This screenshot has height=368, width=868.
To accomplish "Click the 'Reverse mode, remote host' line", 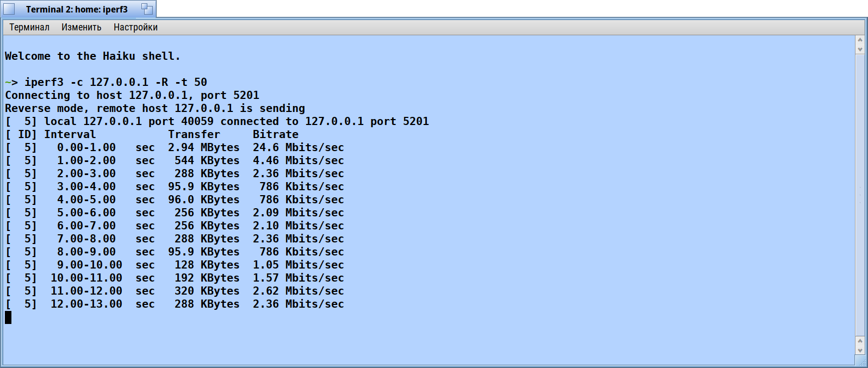I will pyautogui.click(x=155, y=108).
